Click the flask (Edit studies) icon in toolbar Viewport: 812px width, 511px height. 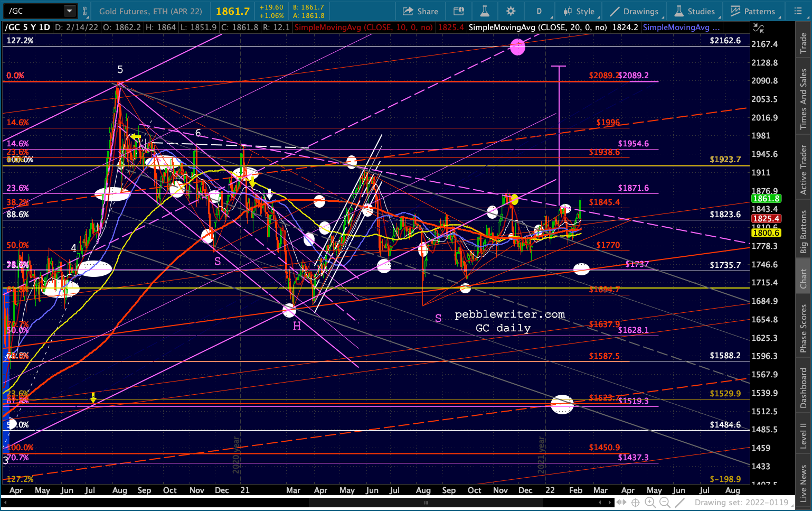pyautogui.click(x=485, y=11)
